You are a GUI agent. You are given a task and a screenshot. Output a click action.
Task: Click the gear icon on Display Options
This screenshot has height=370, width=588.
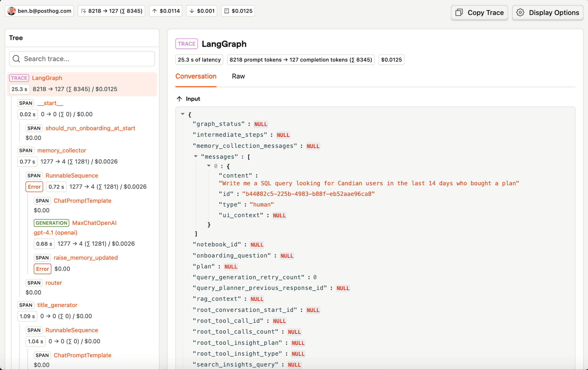(x=520, y=13)
